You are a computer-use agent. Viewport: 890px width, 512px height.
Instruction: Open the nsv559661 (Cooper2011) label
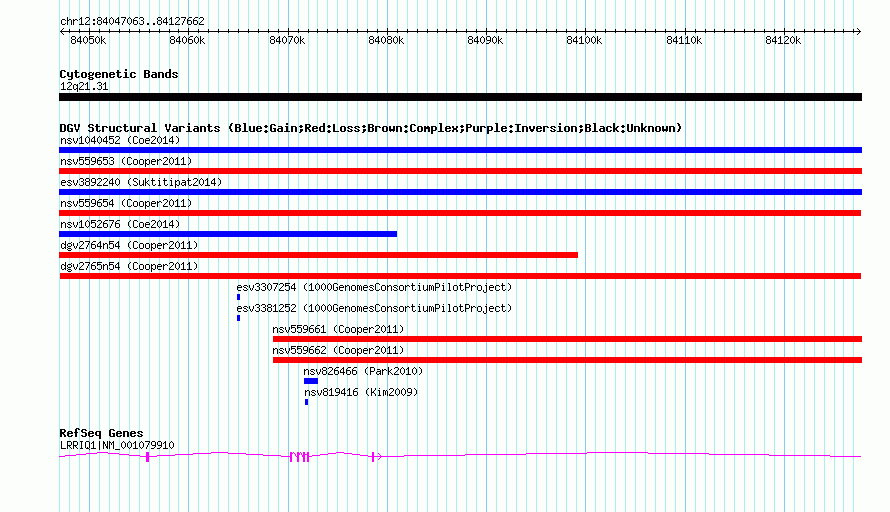pos(338,329)
